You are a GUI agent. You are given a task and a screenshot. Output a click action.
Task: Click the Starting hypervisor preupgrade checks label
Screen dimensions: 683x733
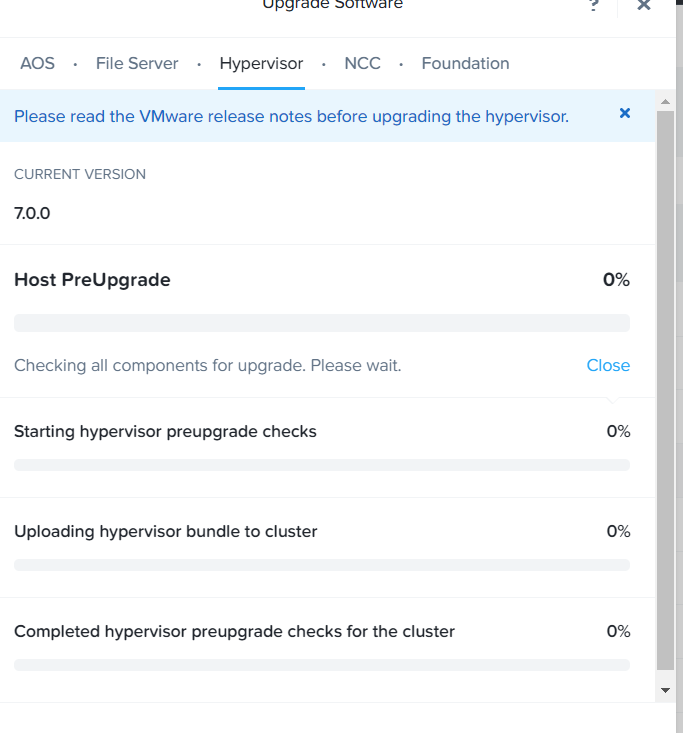click(165, 431)
